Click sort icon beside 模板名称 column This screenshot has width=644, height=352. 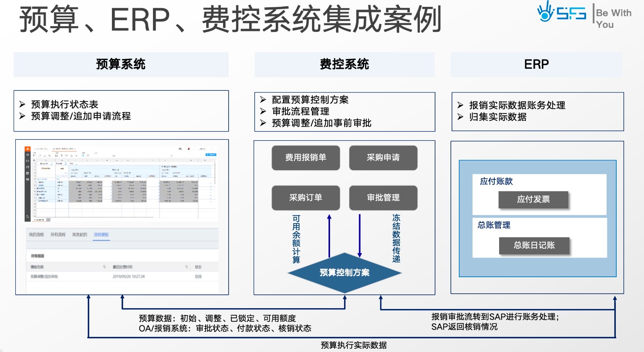tap(104, 267)
